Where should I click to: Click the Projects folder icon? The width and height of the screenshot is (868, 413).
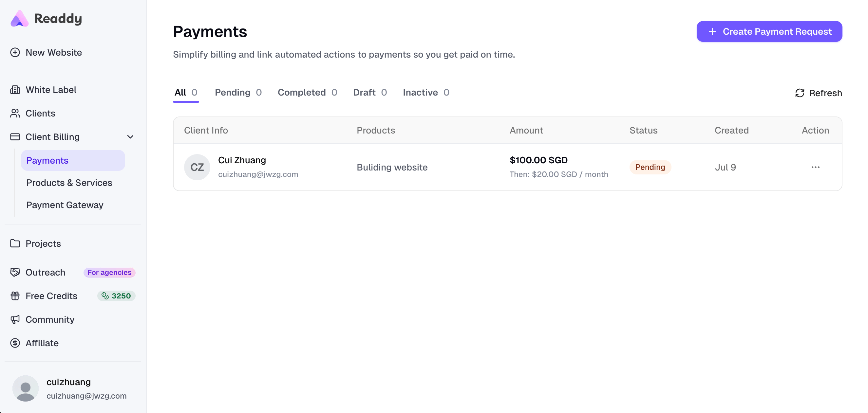15,243
